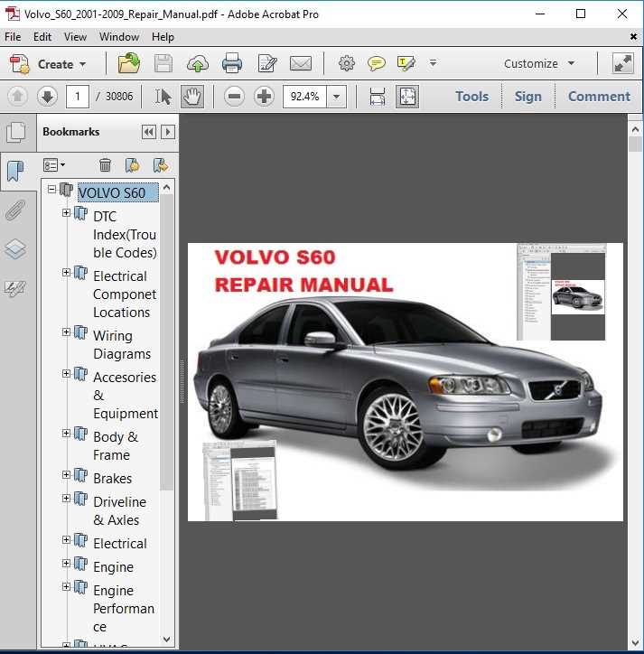
Task: Open the Tools pane
Action: pos(471,97)
